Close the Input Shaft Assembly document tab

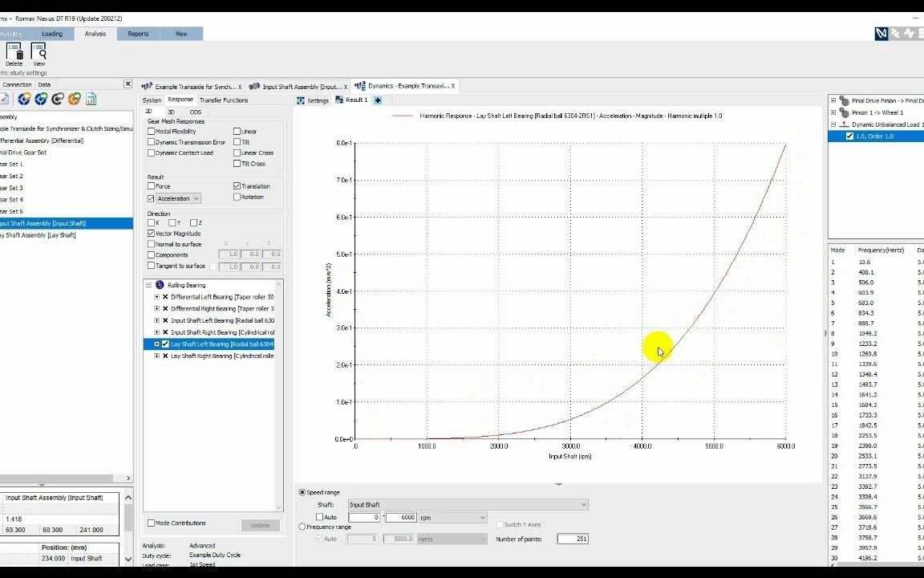(x=346, y=87)
